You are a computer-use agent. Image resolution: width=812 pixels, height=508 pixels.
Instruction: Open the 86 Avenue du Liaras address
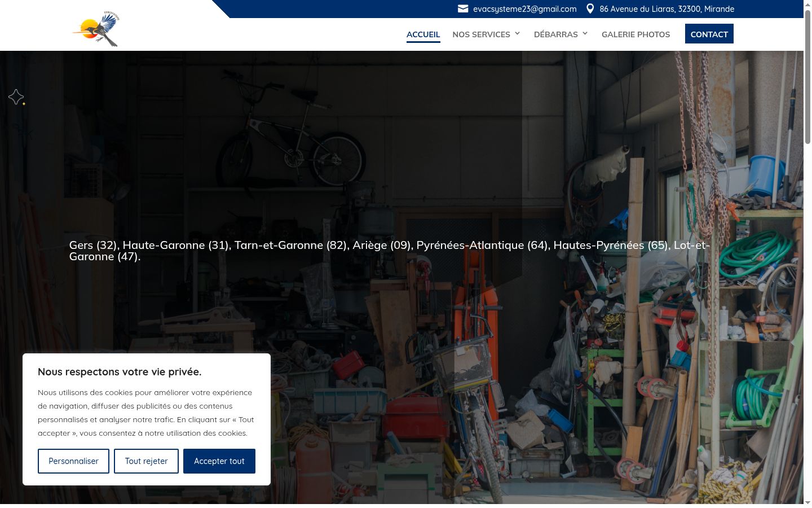pos(667,9)
